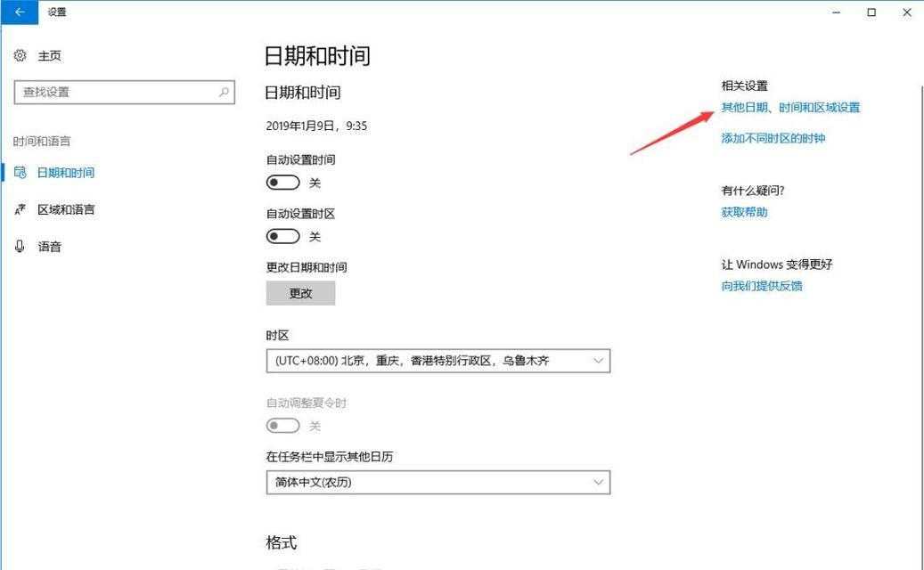This screenshot has height=570, width=924.
Task: Click 向我们提供反馈 link
Action: pyautogui.click(x=761, y=286)
